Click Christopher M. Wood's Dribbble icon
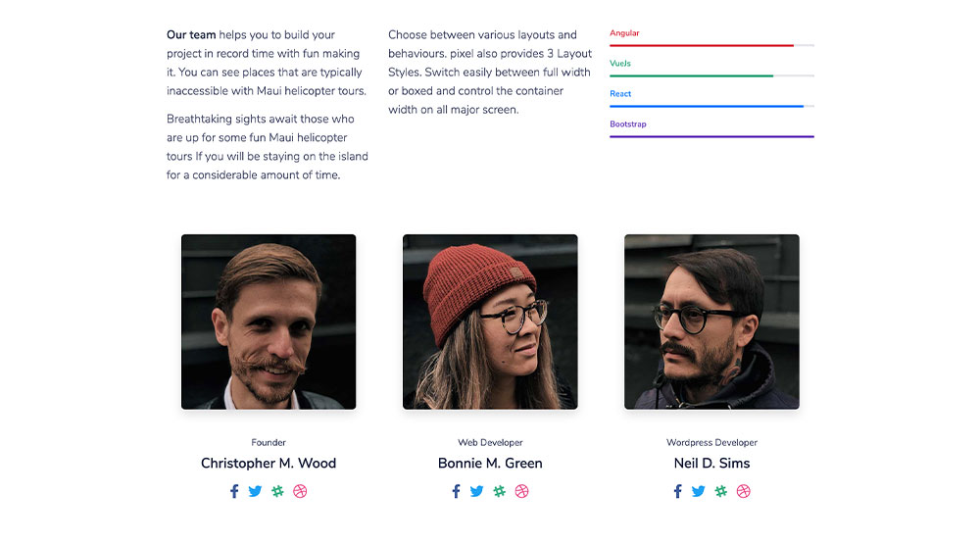 [x=300, y=491]
